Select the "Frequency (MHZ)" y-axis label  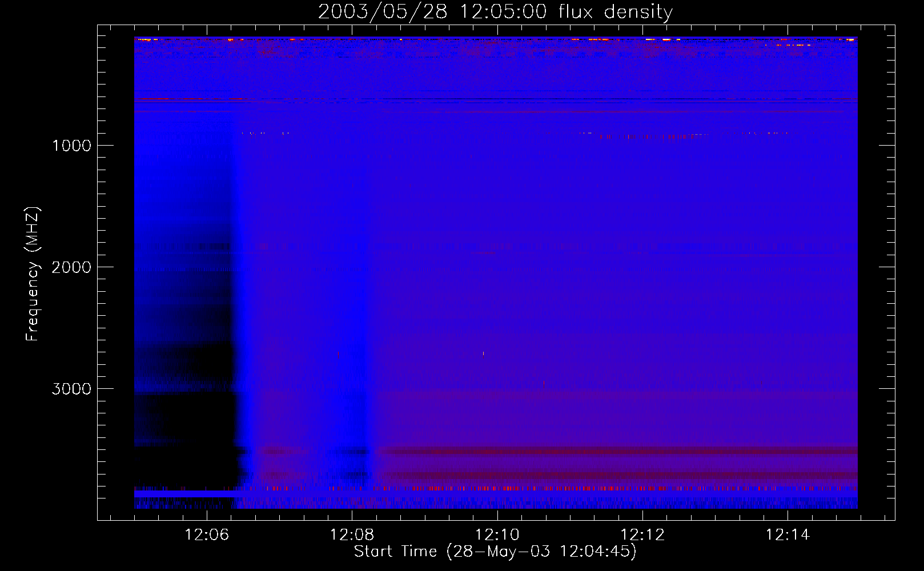pyautogui.click(x=33, y=274)
